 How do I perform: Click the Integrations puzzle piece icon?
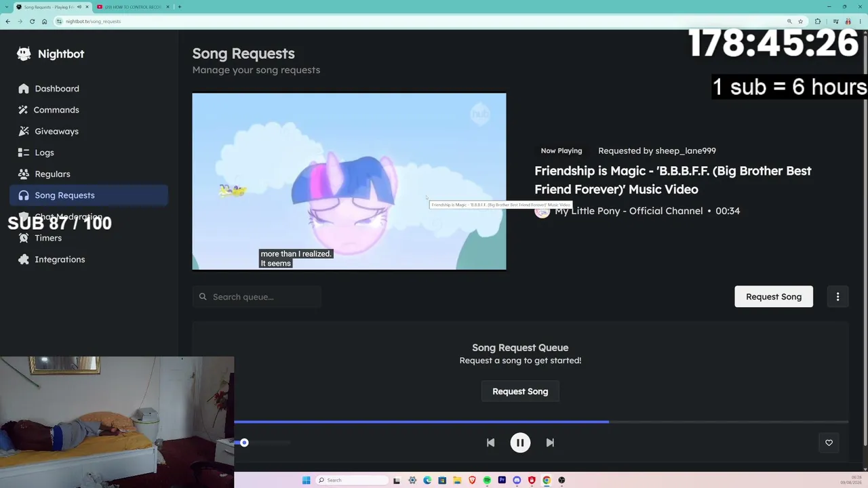24,260
